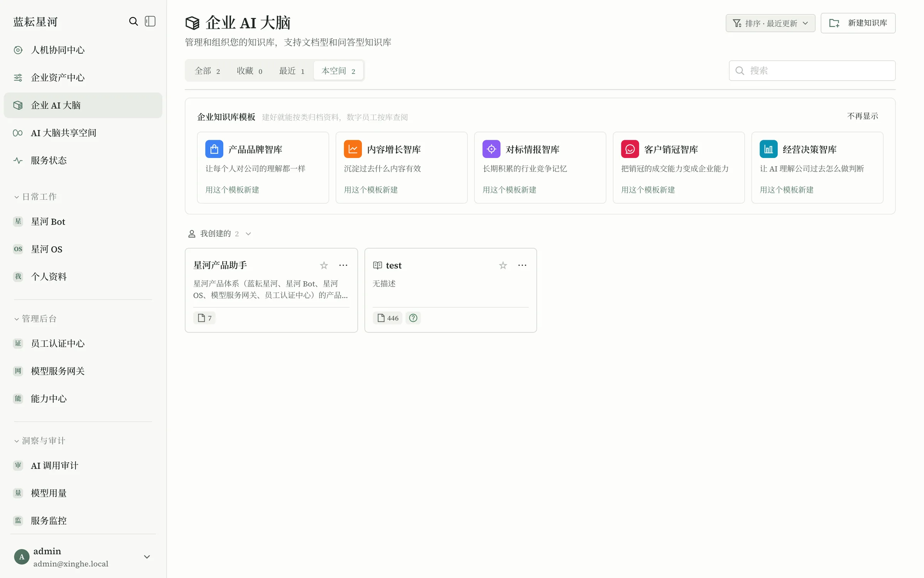The width and height of the screenshot is (924, 578).
Task: Switch to the 全部 tab
Action: 207,71
